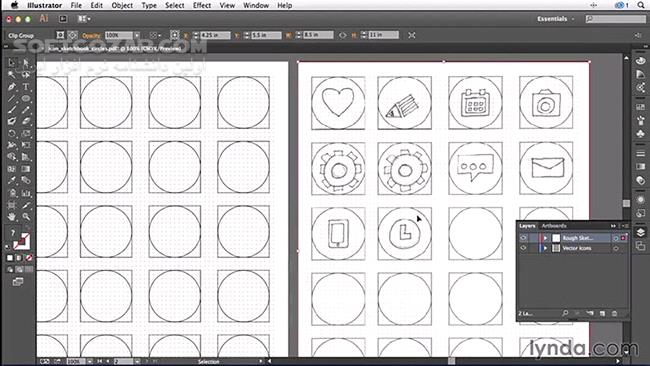Select the Rotate tool

click(12, 133)
